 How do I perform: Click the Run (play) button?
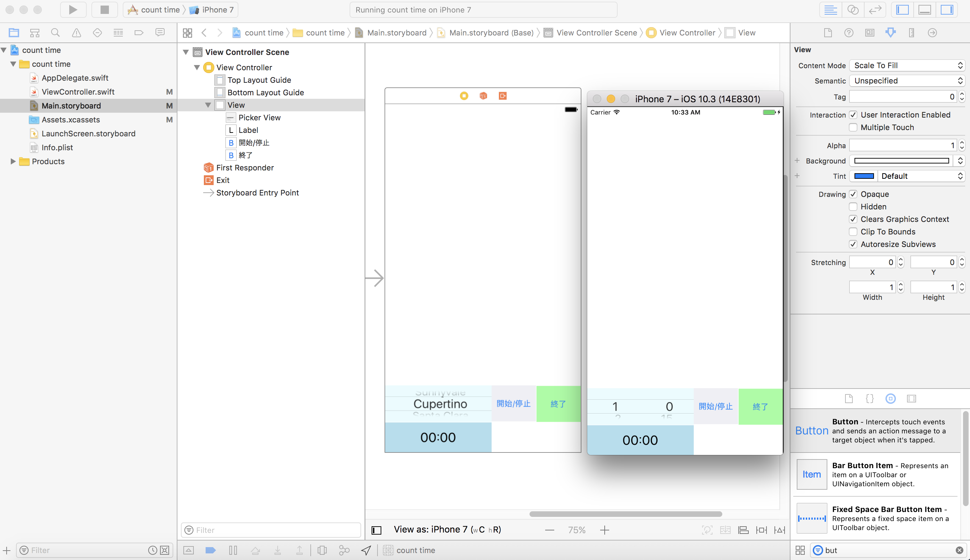coord(73,10)
